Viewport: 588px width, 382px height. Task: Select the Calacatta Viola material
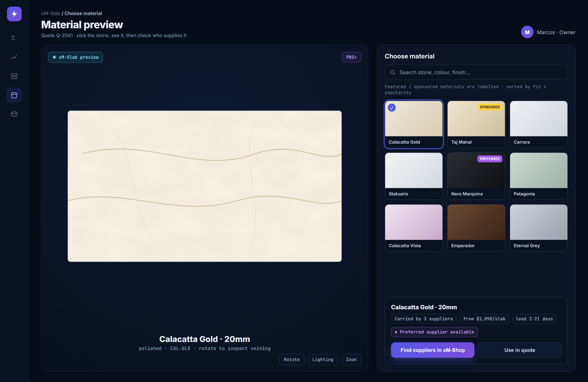tap(414, 228)
